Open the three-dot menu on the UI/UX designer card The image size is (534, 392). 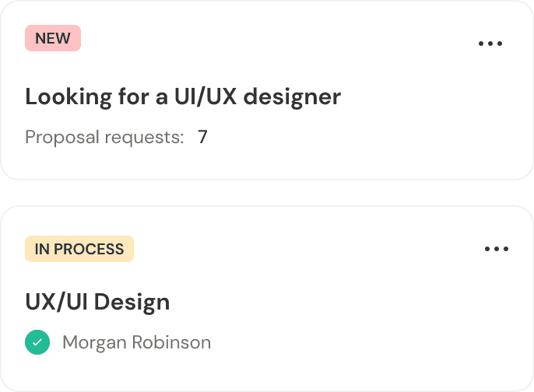tap(490, 44)
